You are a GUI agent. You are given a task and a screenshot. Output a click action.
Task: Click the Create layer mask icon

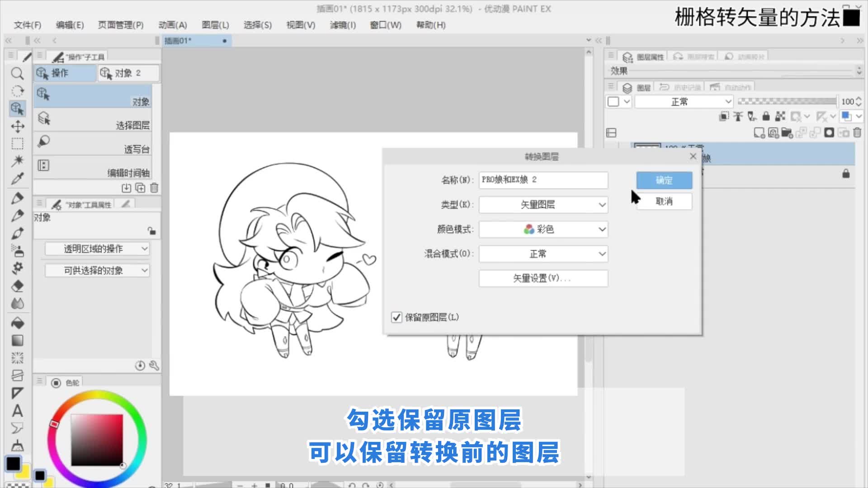(x=829, y=133)
